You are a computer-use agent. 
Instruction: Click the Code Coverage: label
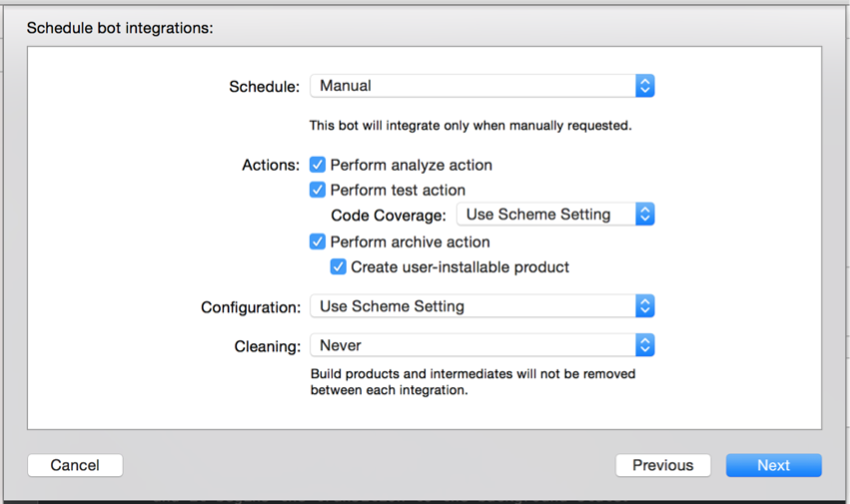click(389, 216)
